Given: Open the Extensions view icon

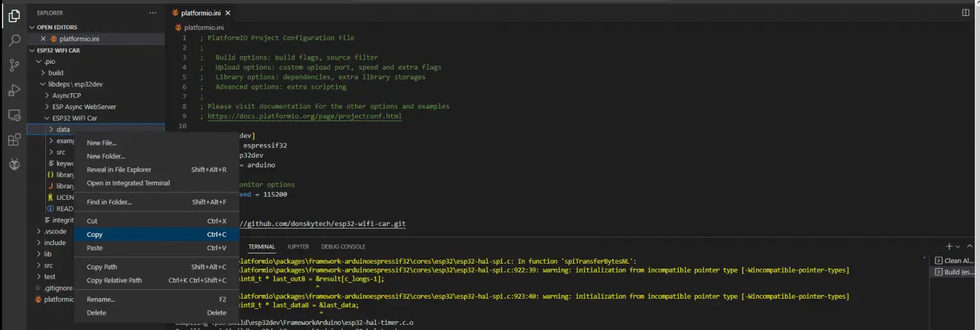Looking at the screenshot, I should coord(14,140).
